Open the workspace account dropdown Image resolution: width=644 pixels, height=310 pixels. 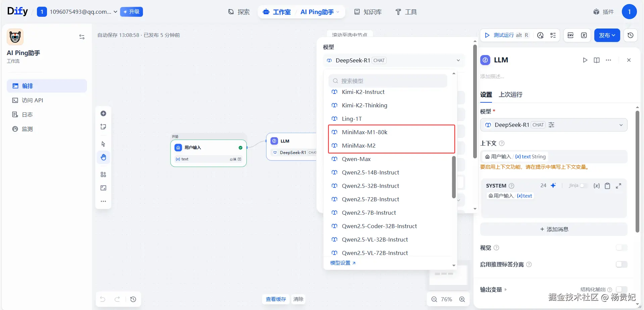[x=77, y=12]
